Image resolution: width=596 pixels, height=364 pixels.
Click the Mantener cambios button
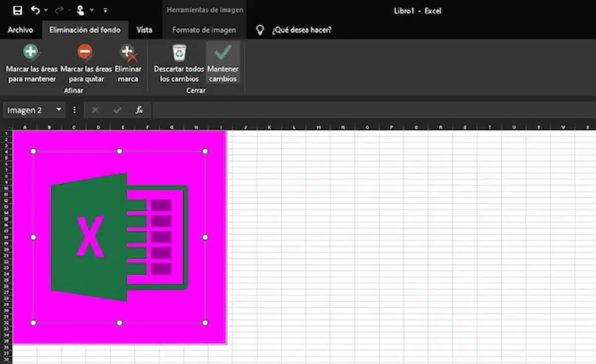click(223, 62)
